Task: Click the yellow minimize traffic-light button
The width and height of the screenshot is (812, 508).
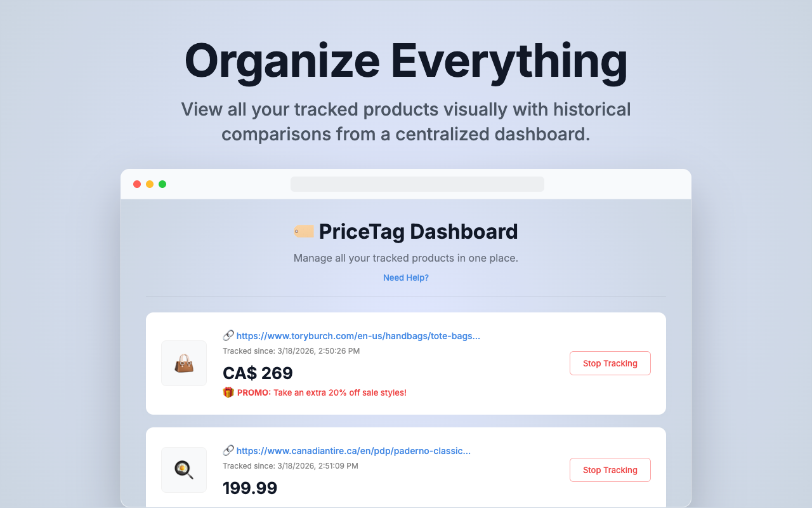Action: (x=150, y=184)
